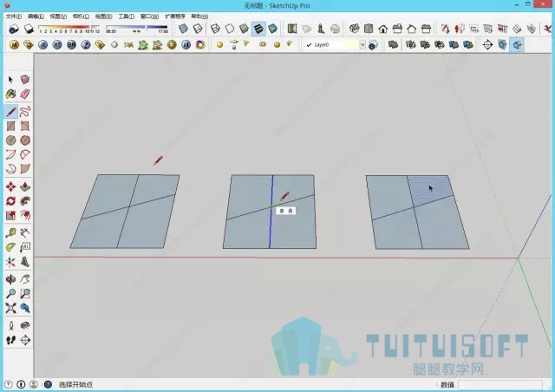Choose the Tape Measure tool
The width and height of the screenshot is (555, 392).
10,232
